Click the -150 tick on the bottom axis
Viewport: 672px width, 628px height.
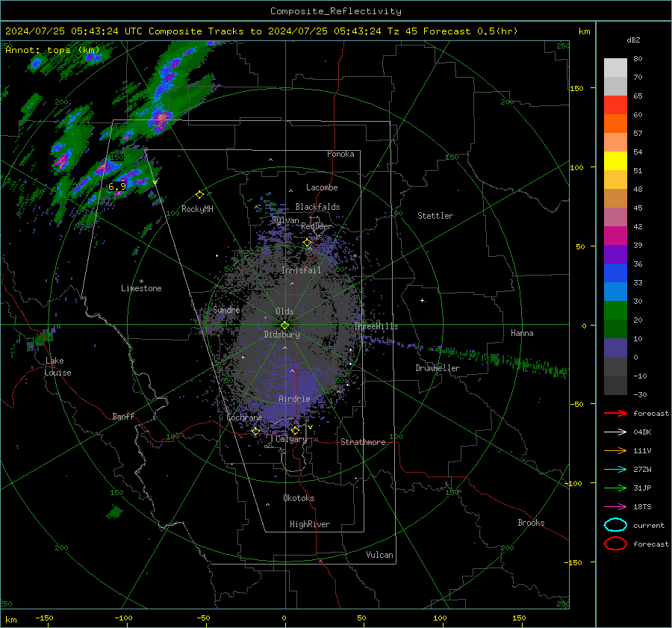coord(44,618)
